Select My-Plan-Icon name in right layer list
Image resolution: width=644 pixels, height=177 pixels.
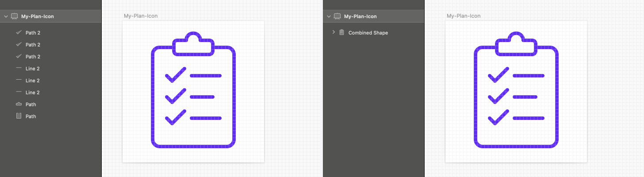pyautogui.click(x=360, y=16)
